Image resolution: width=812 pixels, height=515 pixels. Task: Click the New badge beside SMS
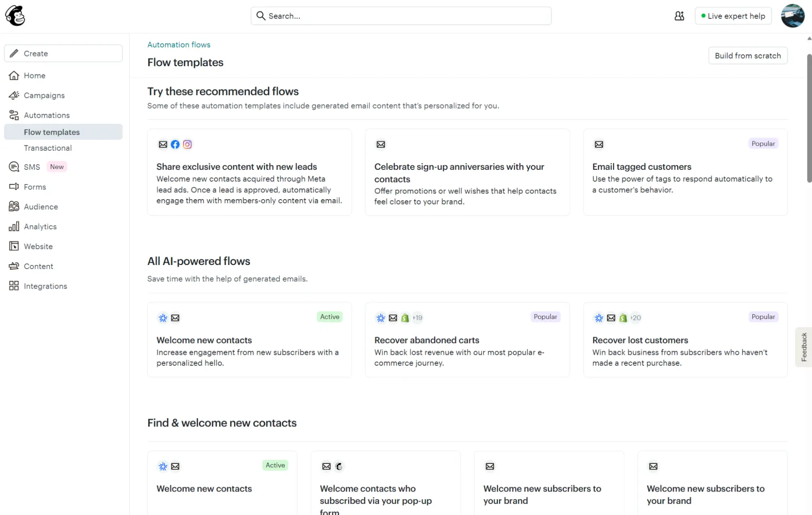(57, 167)
